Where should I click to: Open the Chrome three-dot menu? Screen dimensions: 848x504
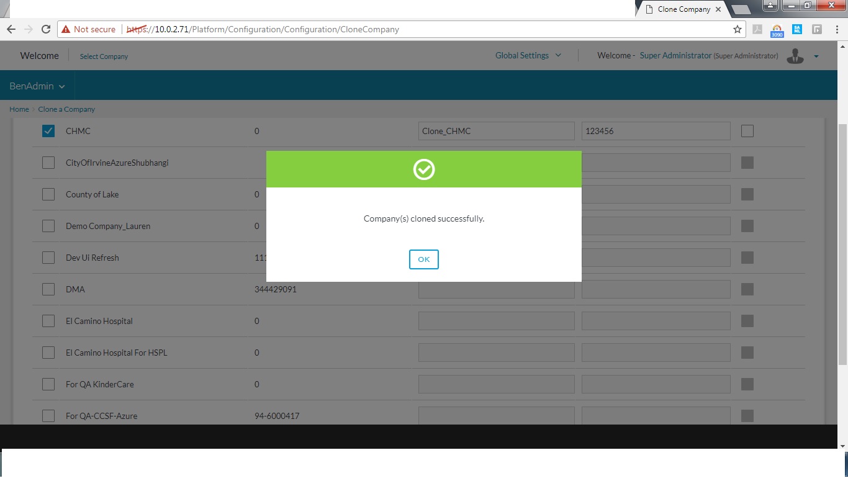tap(836, 29)
